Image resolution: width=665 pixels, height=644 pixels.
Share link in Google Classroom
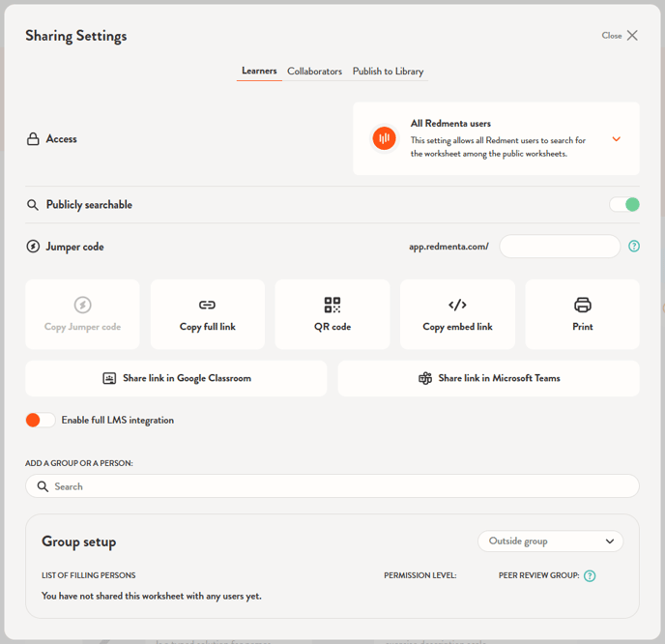[176, 378]
